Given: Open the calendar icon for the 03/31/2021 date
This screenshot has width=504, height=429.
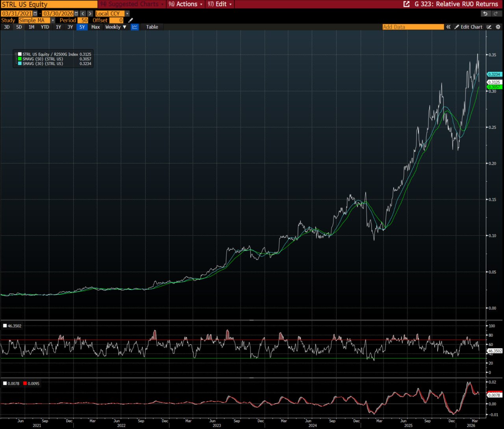Looking at the screenshot, I should (x=35, y=13).
